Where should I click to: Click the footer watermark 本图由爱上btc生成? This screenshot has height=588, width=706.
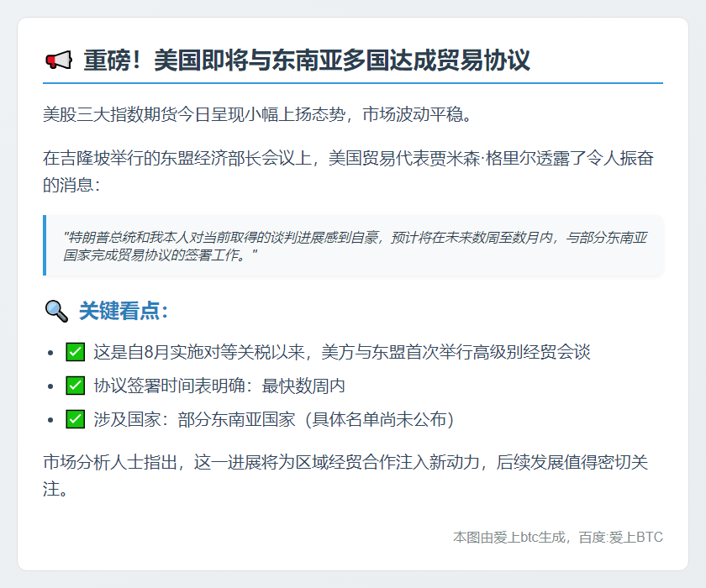tap(511, 537)
